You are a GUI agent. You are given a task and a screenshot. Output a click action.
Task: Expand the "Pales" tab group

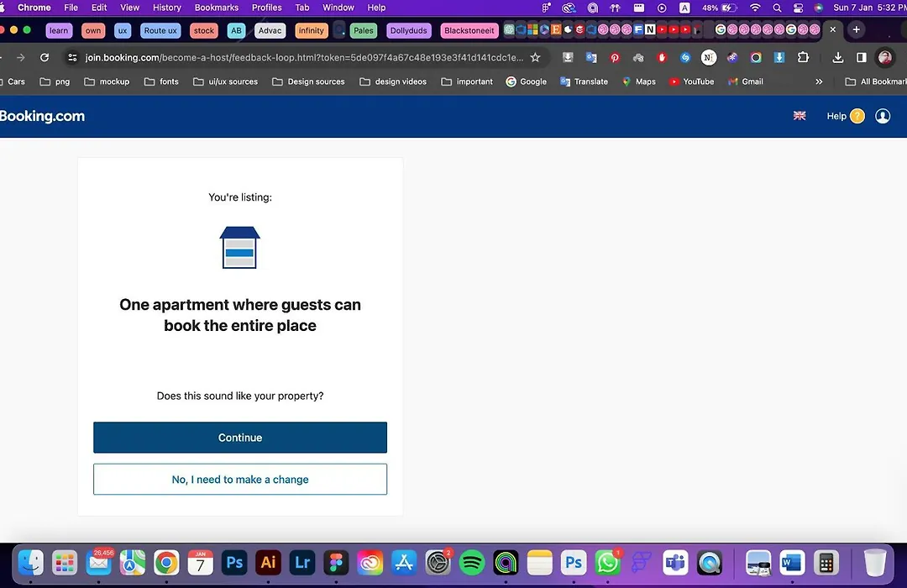(x=364, y=31)
